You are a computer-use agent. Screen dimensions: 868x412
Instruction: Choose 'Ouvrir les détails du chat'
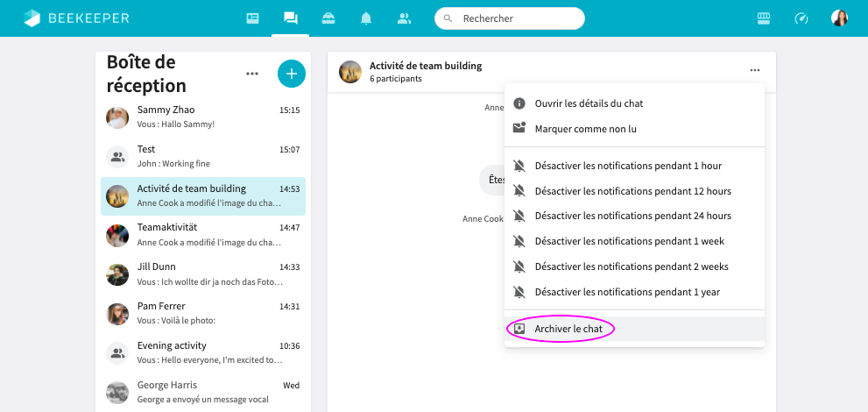coord(589,103)
